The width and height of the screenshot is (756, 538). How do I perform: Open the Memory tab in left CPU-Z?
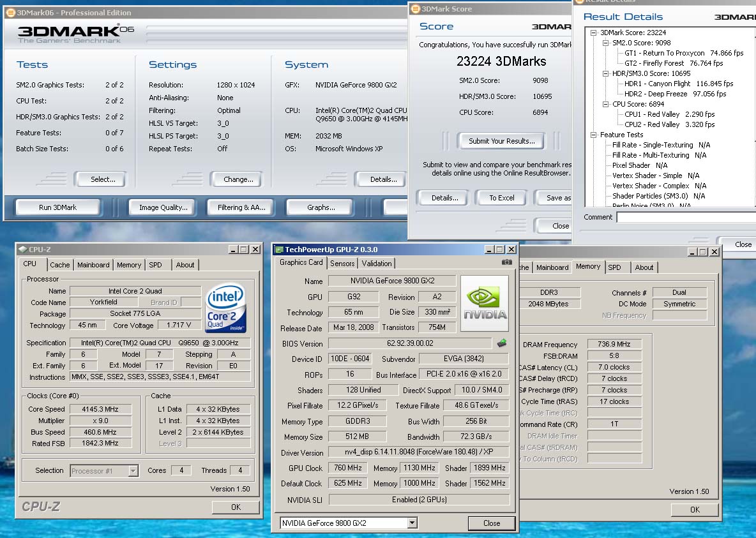129,265
